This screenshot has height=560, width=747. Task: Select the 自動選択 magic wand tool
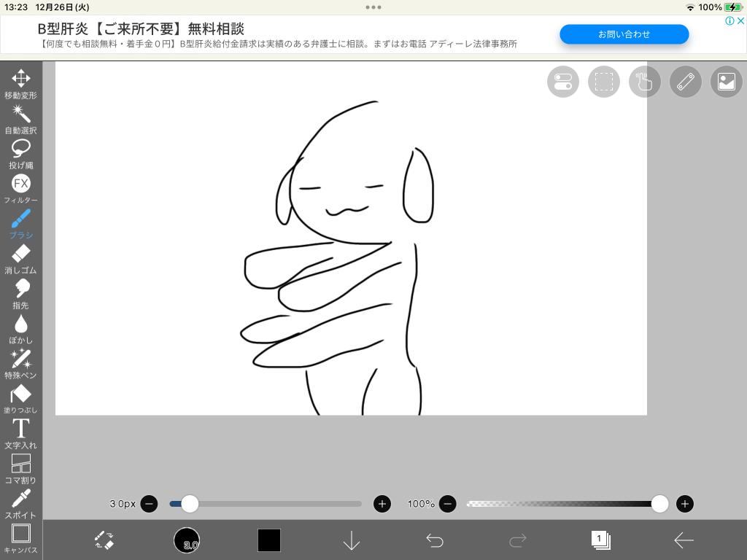[21, 118]
